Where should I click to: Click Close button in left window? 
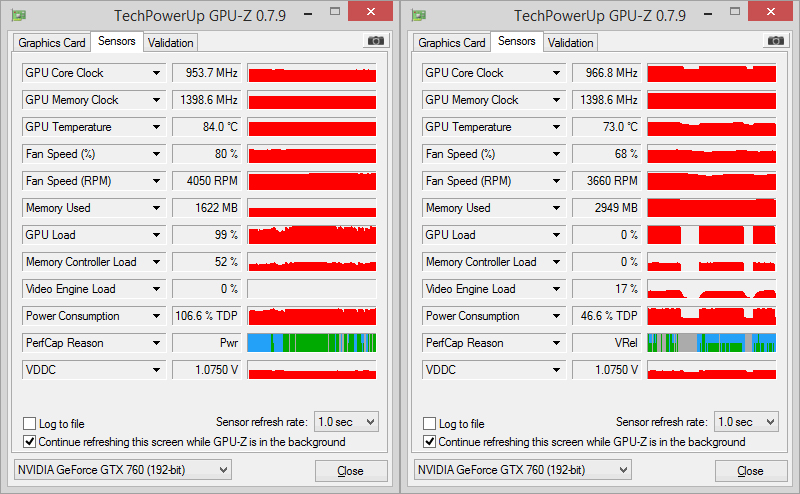click(x=351, y=471)
